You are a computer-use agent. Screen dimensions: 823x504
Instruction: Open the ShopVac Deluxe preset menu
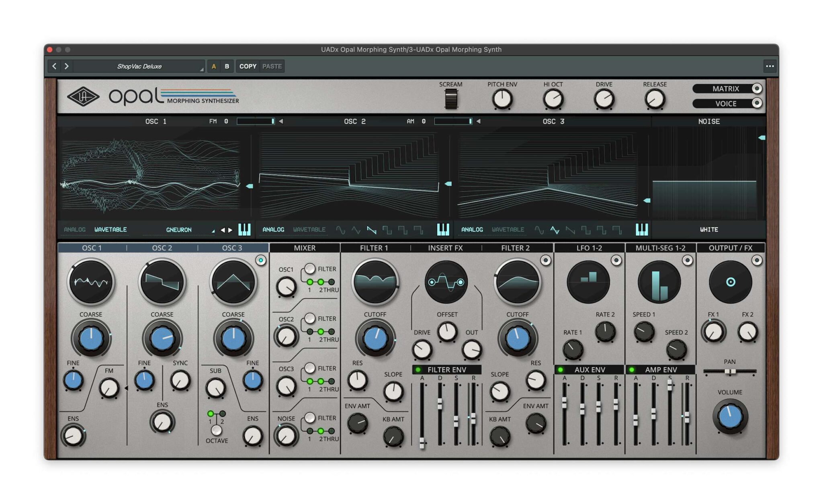click(139, 67)
